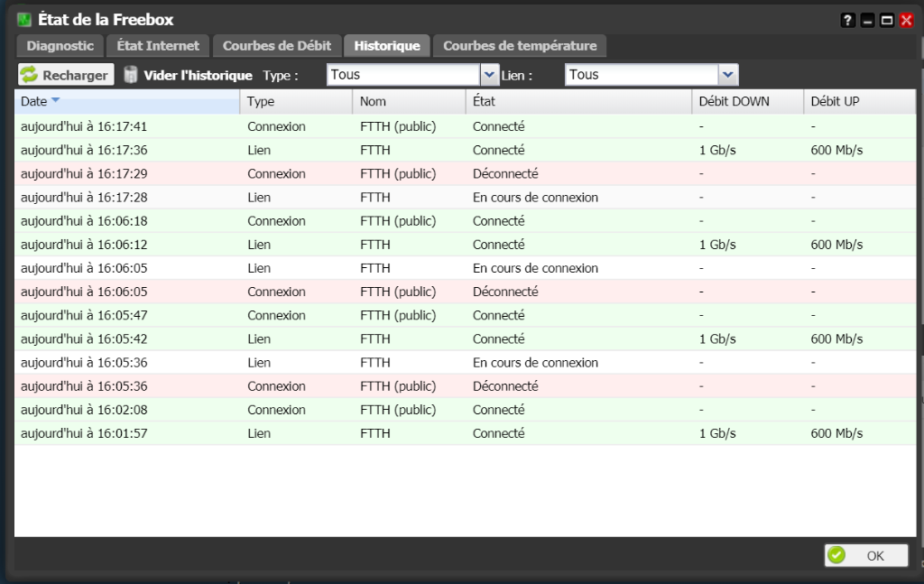Click 600 Mb/s in the 16:17:36 row
Image resolution: width=924 pixels, height=584 pixels.
point(836,150)
